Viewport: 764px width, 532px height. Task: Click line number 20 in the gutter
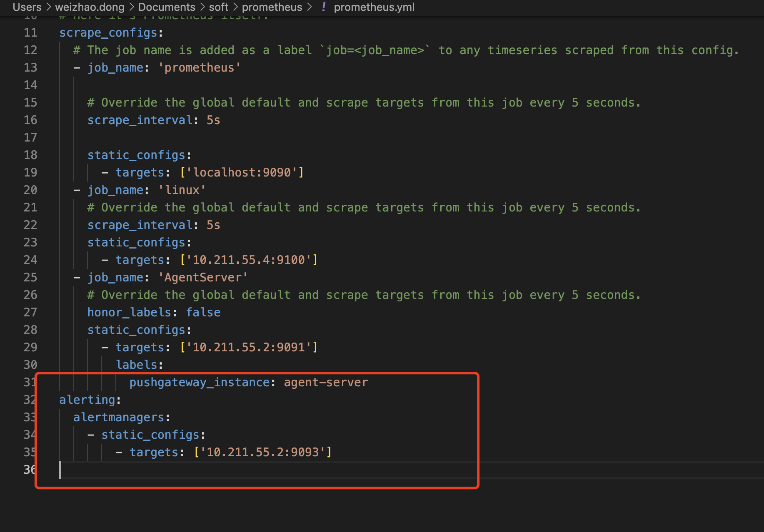(30, 190)
